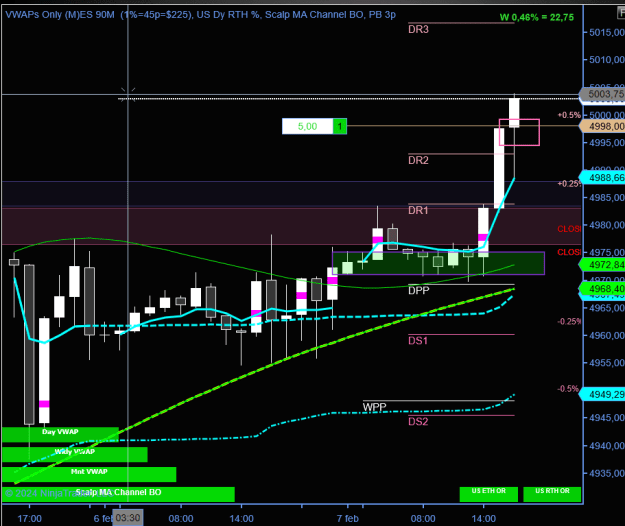Click the pink rectangle drawing near latest candle
This screenshot has width=625, height=526.
(x=519, y=132)
